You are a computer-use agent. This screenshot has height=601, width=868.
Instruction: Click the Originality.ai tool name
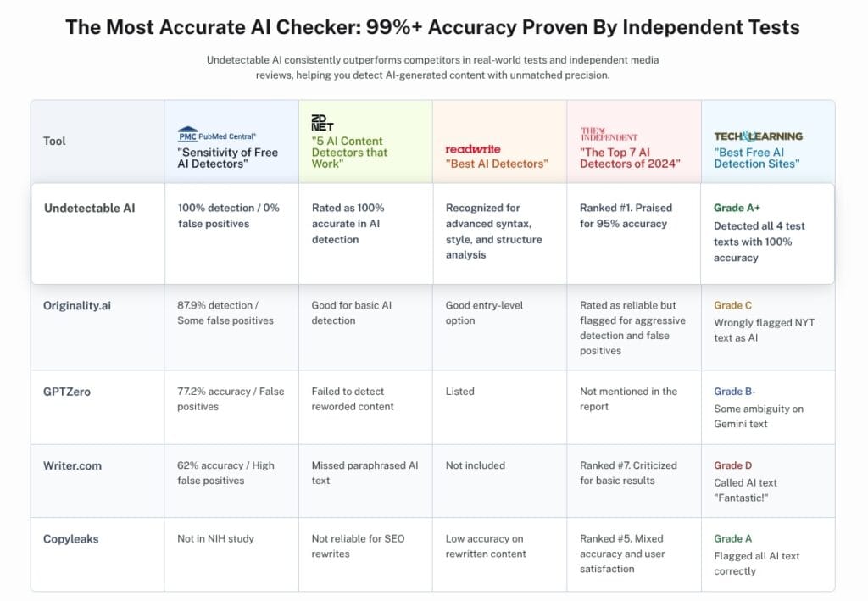[x=79, y=305]
